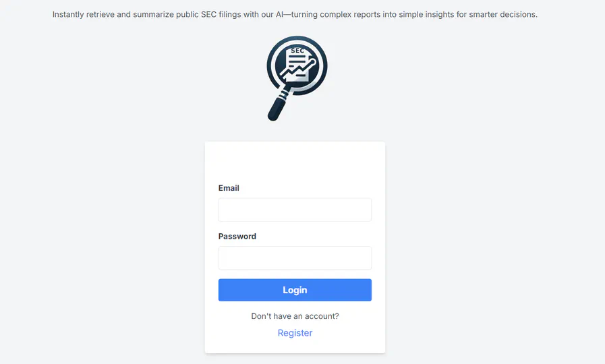The height and width of the screenshot is (364, 605).
Task: Click the document lines inside the lens
Action: [x=297, y=61]
